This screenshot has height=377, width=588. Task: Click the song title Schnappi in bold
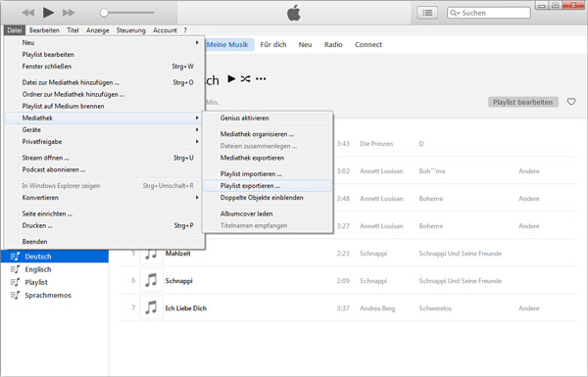(x=179, y=281)
